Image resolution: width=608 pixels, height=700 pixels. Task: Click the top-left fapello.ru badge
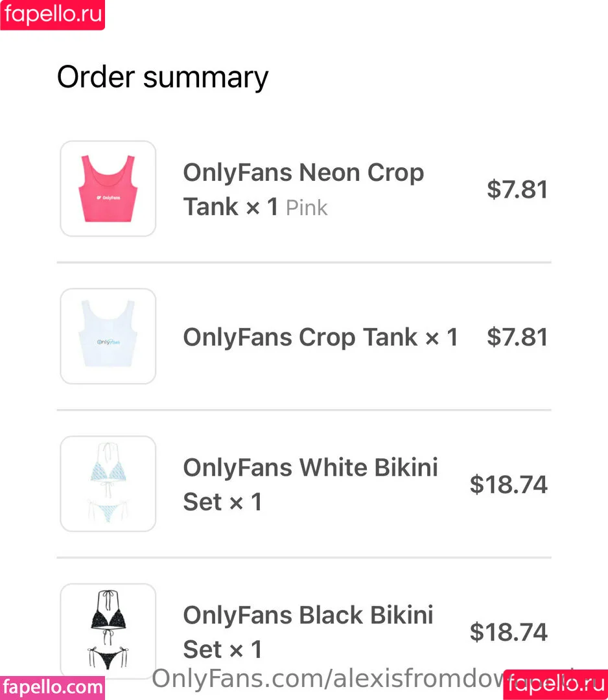tap(53, 14)
